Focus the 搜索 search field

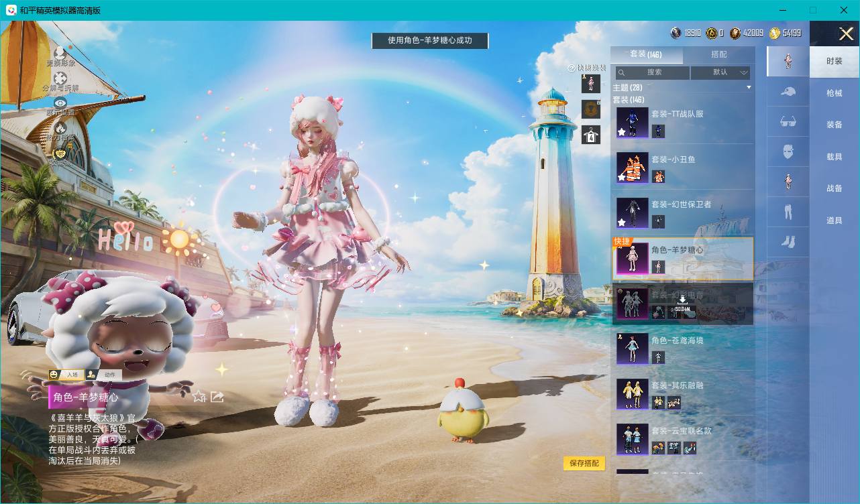[653, 72]
